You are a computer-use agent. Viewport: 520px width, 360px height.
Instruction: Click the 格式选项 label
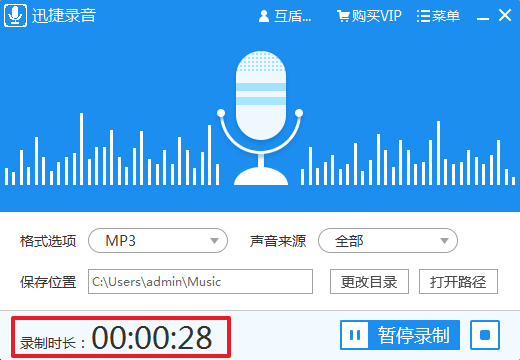(48, 241)
